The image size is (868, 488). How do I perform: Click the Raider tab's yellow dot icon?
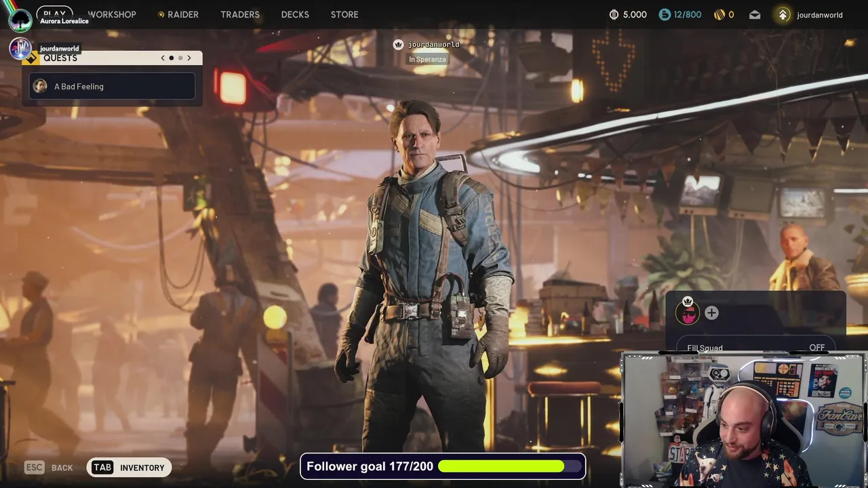click(x=161, y=14)
